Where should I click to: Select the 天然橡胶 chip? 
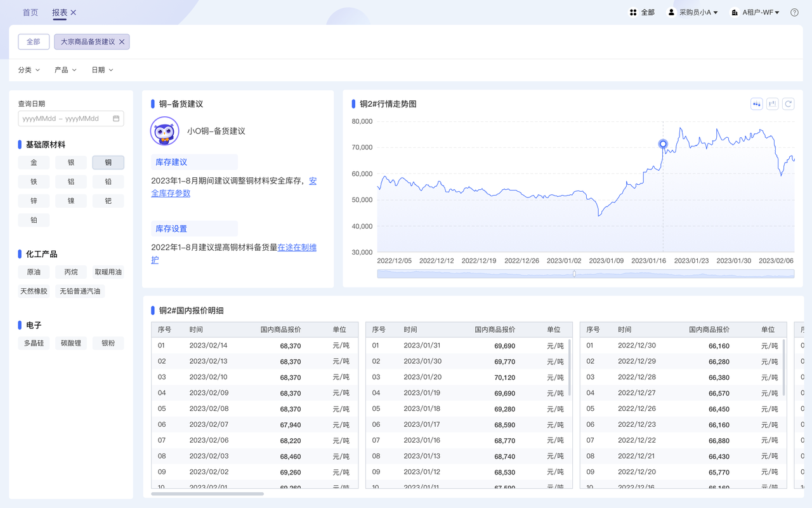(x=34, y=291)
